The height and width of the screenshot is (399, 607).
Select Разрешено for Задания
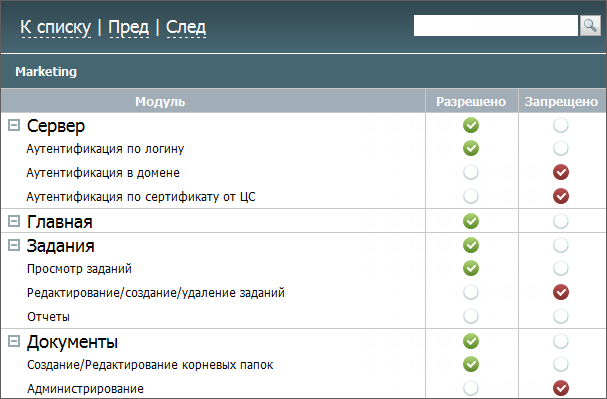click(x=471, y=245)
